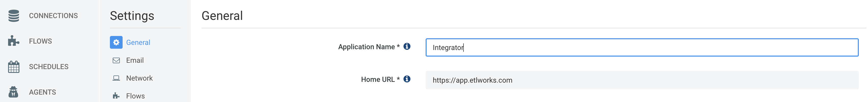The height and width of the screenshot is (102, 868).
Task: Navigate to the AGENTS section
Action: point(42,92)
